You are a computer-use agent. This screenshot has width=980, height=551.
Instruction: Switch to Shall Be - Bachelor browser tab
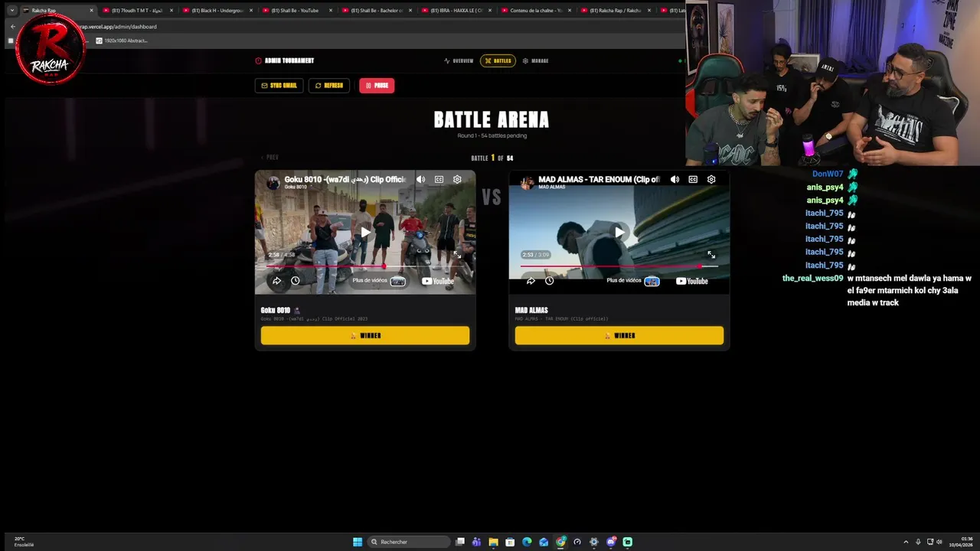point(376,11)
